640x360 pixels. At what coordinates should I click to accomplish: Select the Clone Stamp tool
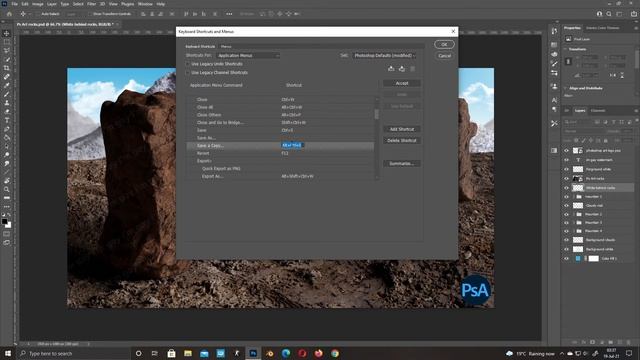click(x=7, y=102)
